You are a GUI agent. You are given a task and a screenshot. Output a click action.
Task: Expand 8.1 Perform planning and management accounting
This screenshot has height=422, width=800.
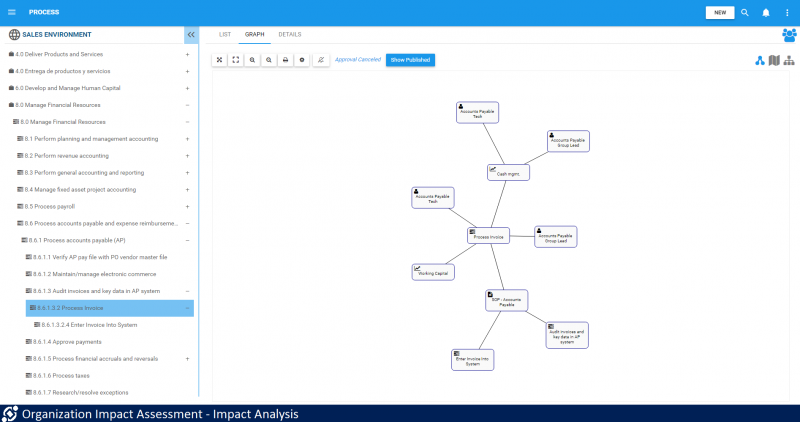click(x=187, y=139)
